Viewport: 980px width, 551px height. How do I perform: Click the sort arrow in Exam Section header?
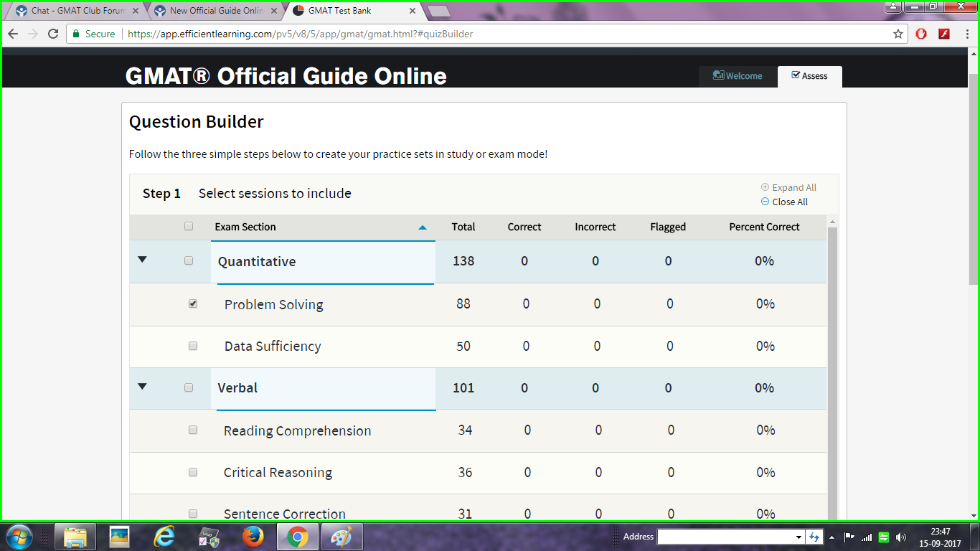[423, 227]
